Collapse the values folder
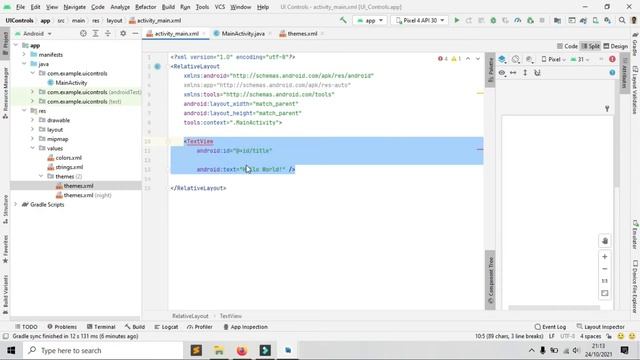This screenshot has height=360, width=640. tap(33, 148)
